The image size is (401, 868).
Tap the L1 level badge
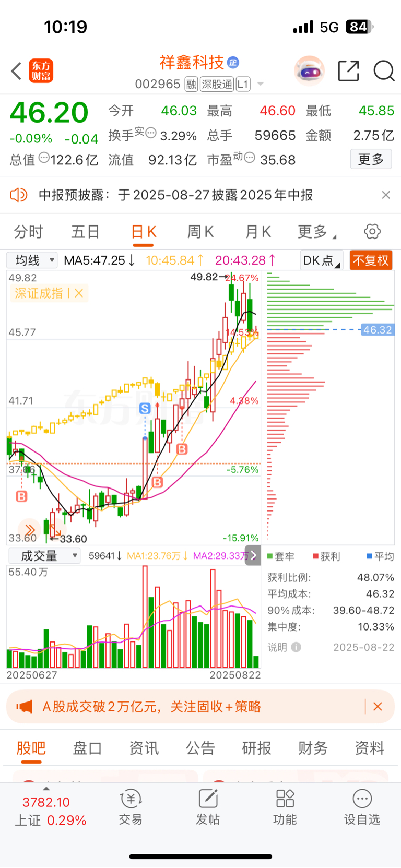click(243, 84)
